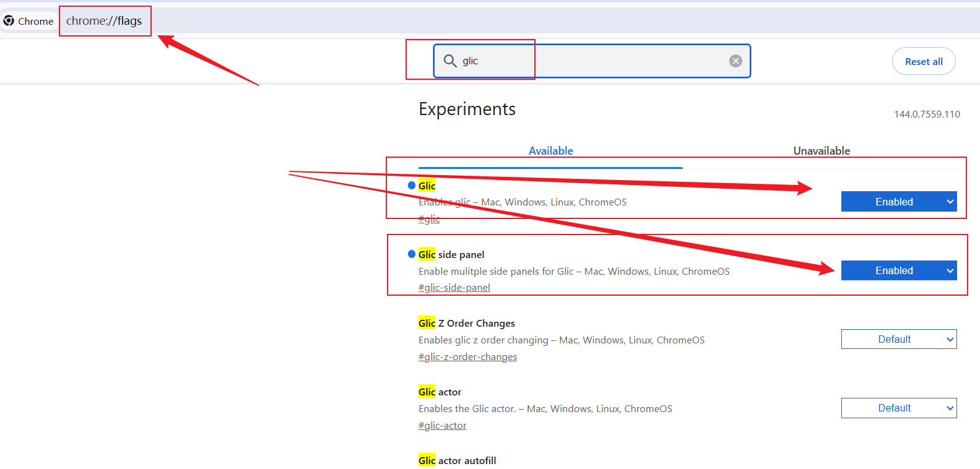Click the magnifier icon in the flags search box
The width and height of the screenshot is (980, 469).
tap(450, 61)
